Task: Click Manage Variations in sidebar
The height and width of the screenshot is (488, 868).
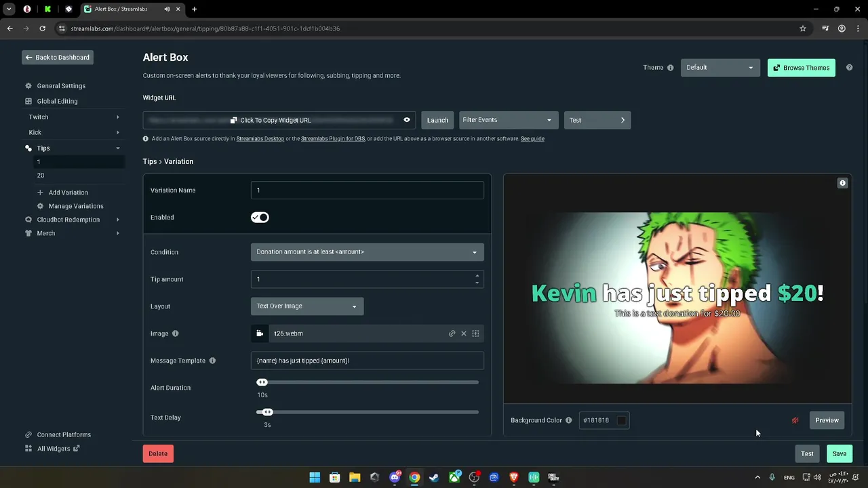Action: point(76,206)
